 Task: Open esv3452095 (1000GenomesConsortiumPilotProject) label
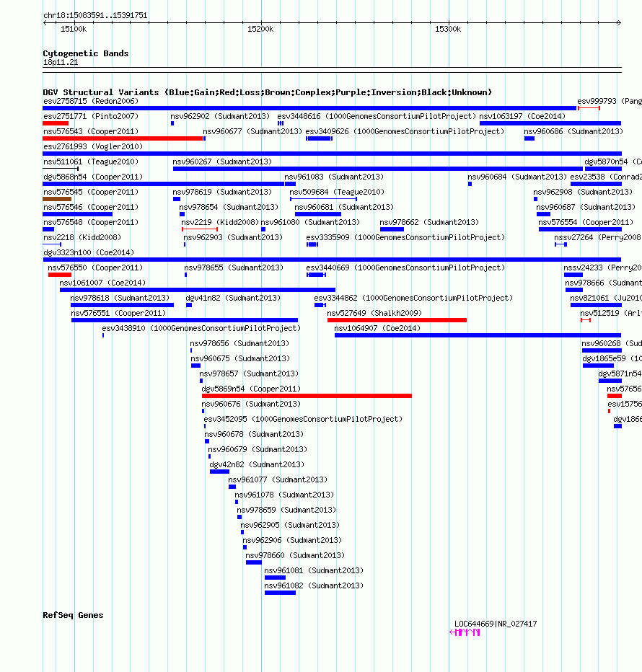pyautogui.click(x=303, y=419)
